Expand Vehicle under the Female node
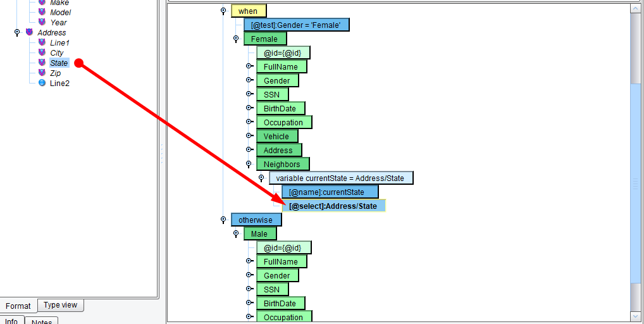Image resolution: width=644 pixels, height=324 pixels. (249, 136)
